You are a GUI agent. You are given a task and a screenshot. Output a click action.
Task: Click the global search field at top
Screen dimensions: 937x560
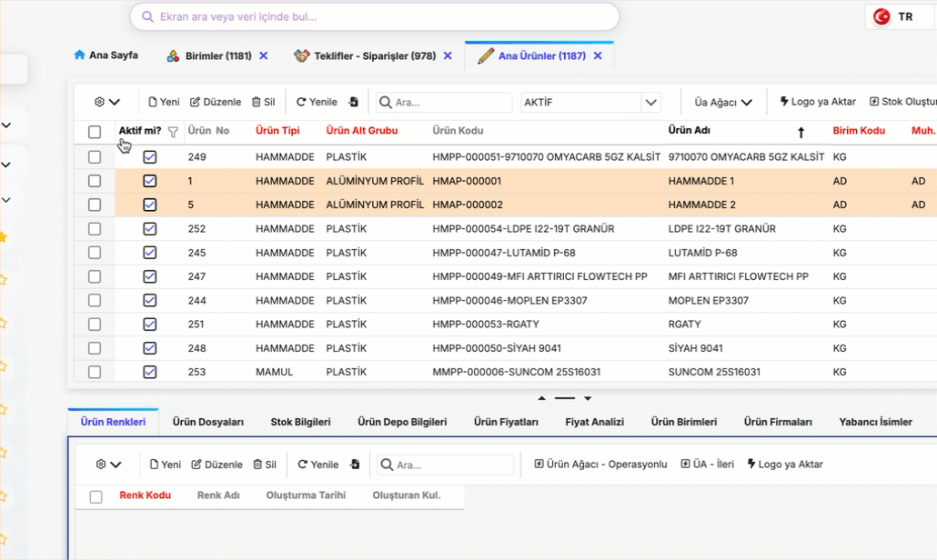(x=375, y=16)
